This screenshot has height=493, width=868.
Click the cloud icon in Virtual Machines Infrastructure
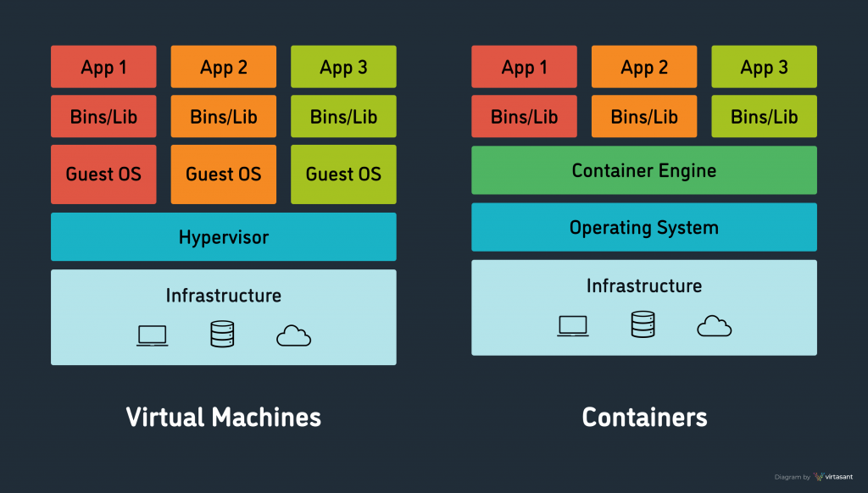click(294, 335)
